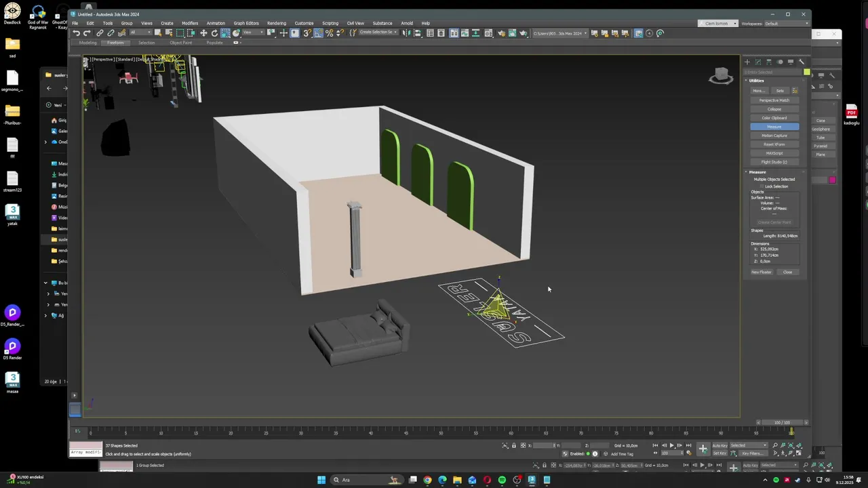Image resolution: width=868 pixels, height=488 pixels.
Task: Enable the Lock Selection checkbox
Action: pos(762,186)
